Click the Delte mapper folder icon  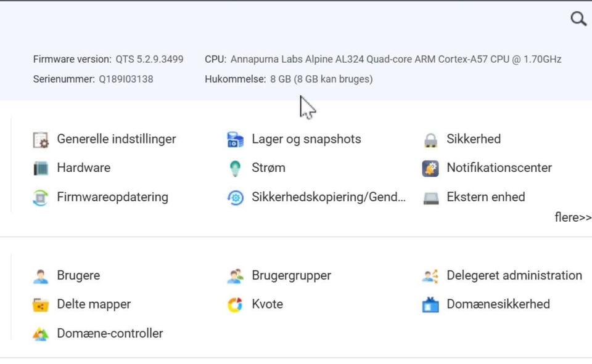[x=41, y=305]
